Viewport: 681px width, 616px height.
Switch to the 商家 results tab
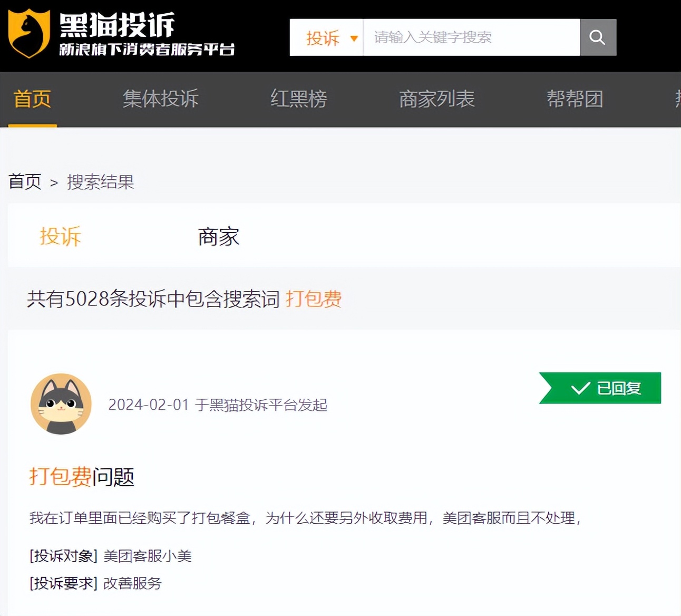tap(218, 236)
